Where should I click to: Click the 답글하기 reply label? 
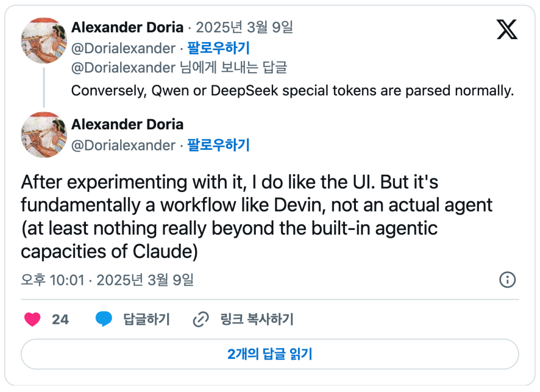pos(146,319)
